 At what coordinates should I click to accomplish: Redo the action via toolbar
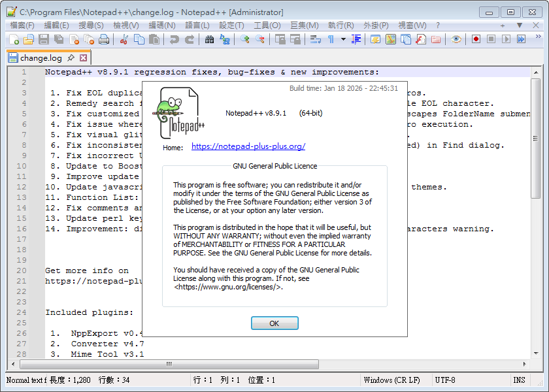point(189,39)
